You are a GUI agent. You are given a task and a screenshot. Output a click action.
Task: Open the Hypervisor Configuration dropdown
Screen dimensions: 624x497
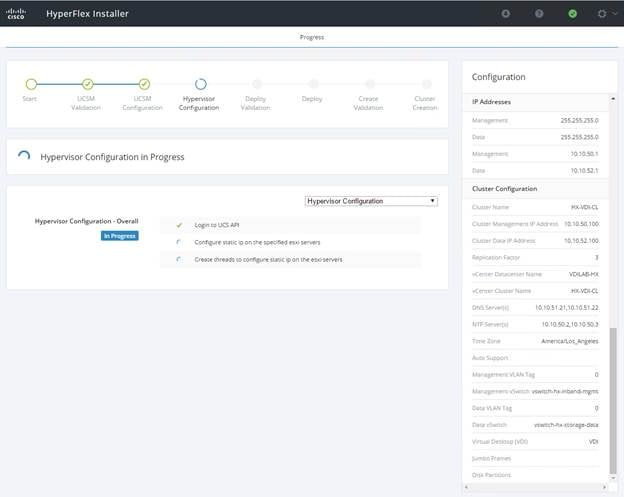371,201
